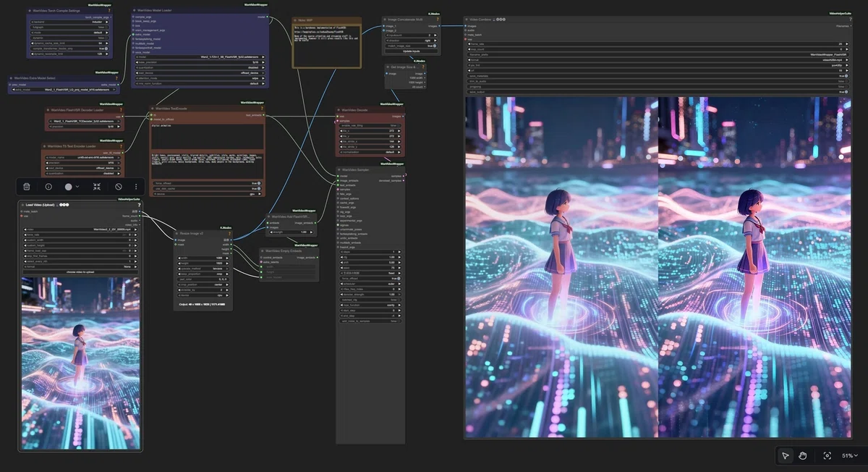
Task: Collapse Note WIP via its title dot
Action: (296, 20)
